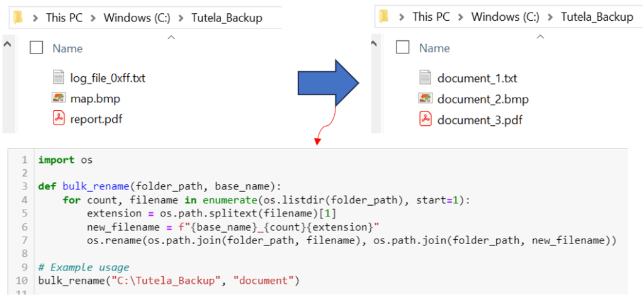Image resolution: width=644 pixels, height=297 pixels.
Task: Click the sort chevron above the Name column listing map.bmp
Action: coord(172,38)
